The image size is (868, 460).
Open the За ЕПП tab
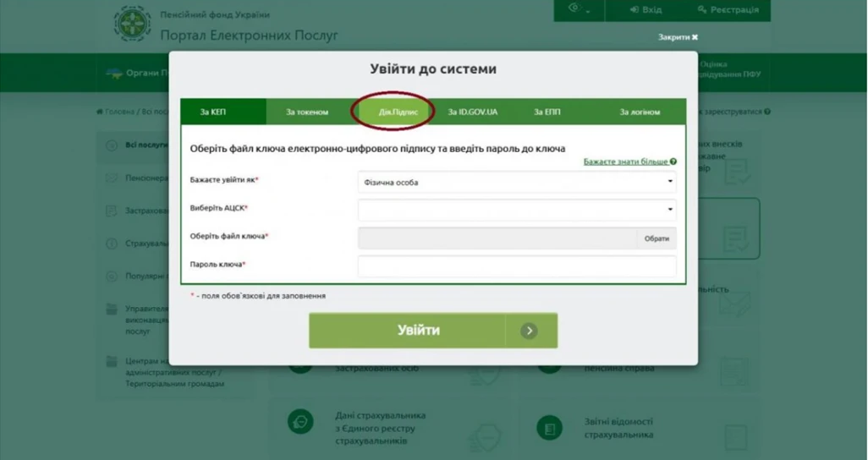547,112
